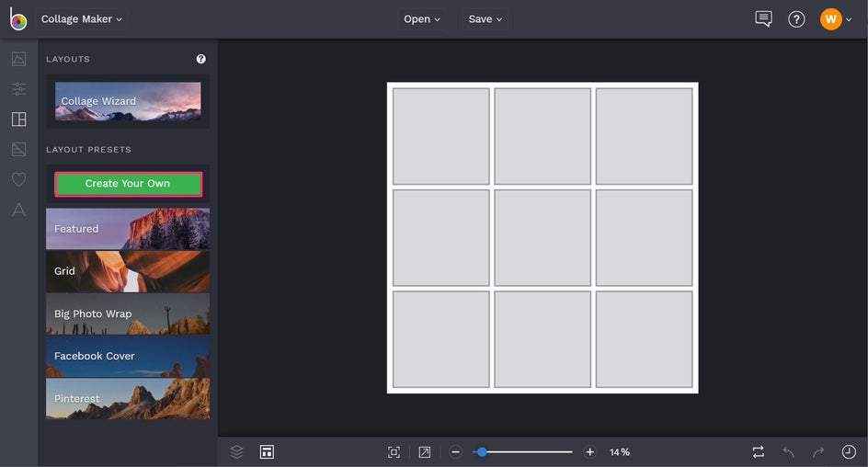Select the Layouts sidebar icon
The image size is (868, 467).
18,119
